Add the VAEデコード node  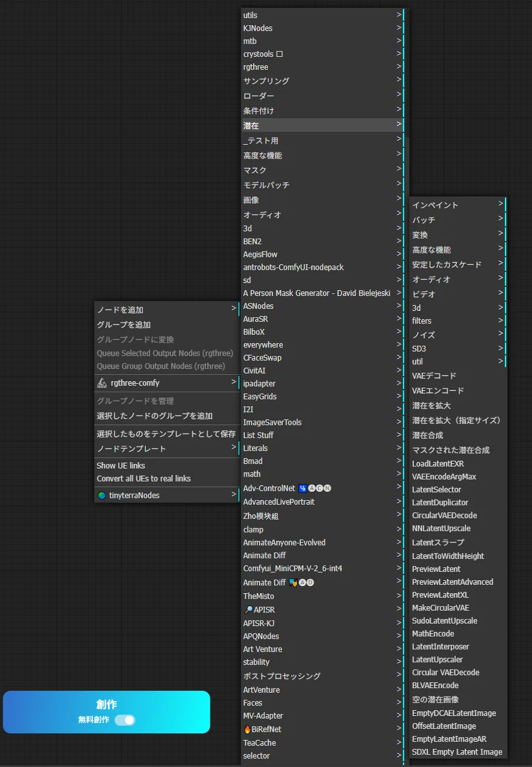click(x=434, y=376)
